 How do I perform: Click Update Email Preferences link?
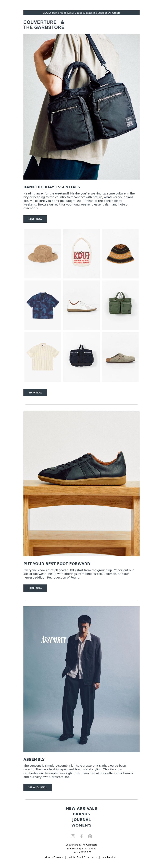pos(83,857)
